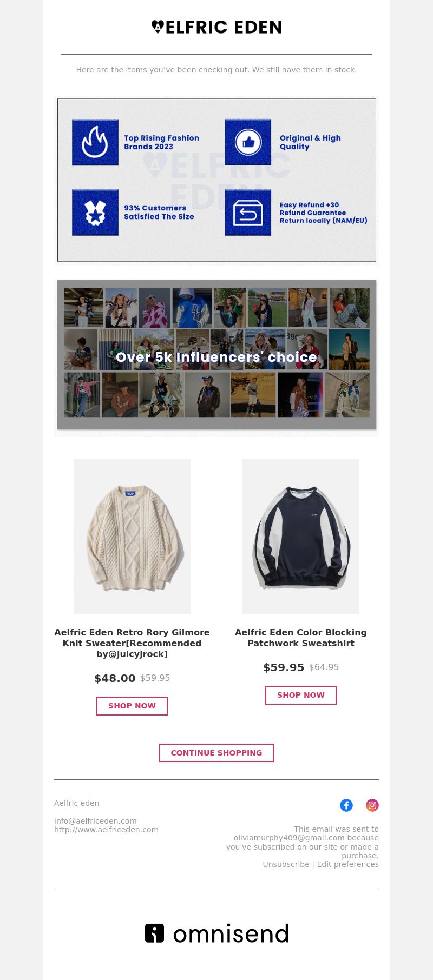Shop now for Retro Rory Gilmore Sweater
Screen dimensions: 433x980
pyautogui.click(x=132, y=706)
